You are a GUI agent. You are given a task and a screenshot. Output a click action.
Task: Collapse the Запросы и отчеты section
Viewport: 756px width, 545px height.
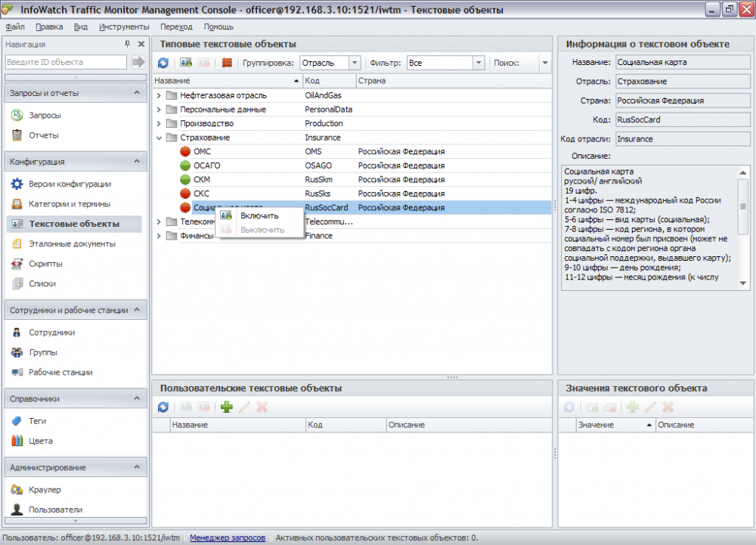click(x=137, y=92)
